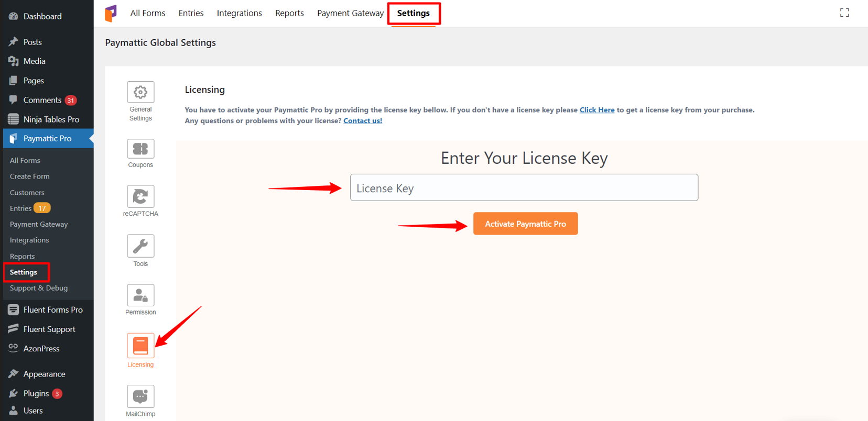Open the reCAPTCHA settings icon

coord(140,196)
